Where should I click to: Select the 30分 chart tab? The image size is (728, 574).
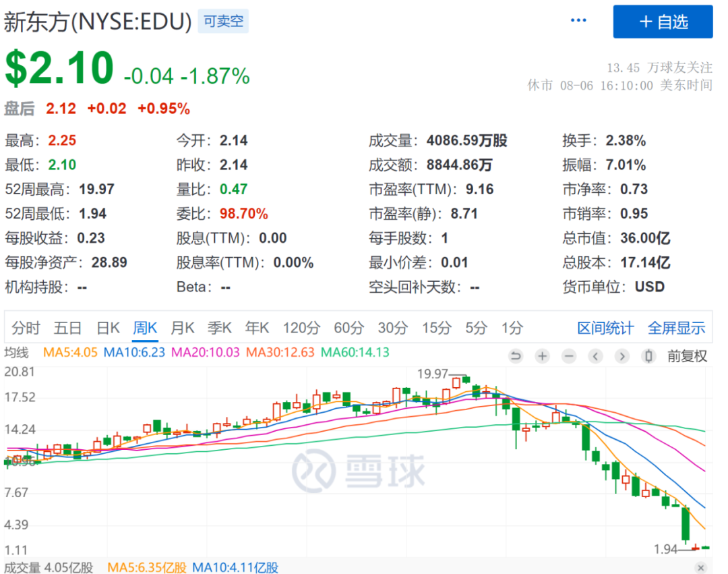click(x=393, y=328)
